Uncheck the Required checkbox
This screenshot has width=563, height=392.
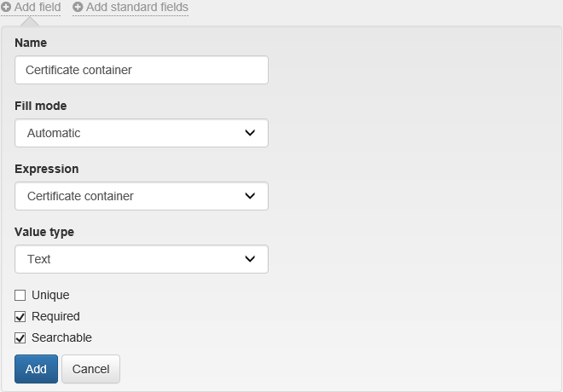pos(20,317)
